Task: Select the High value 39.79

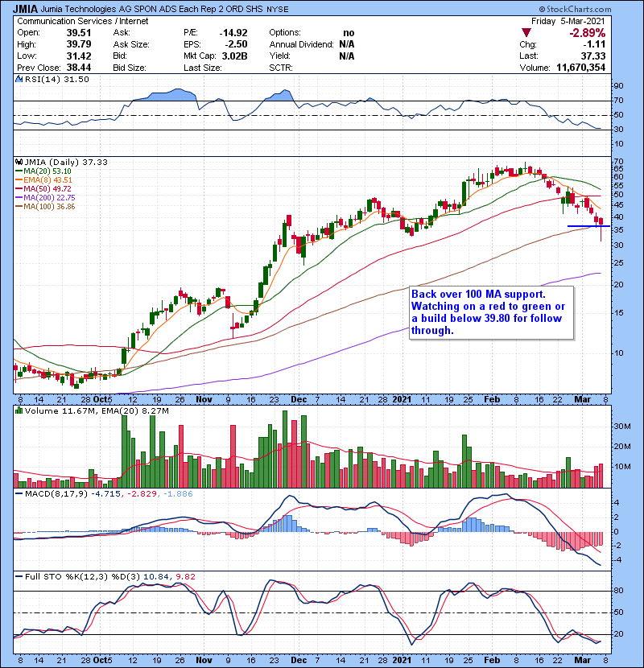Action: click(78, 44)
